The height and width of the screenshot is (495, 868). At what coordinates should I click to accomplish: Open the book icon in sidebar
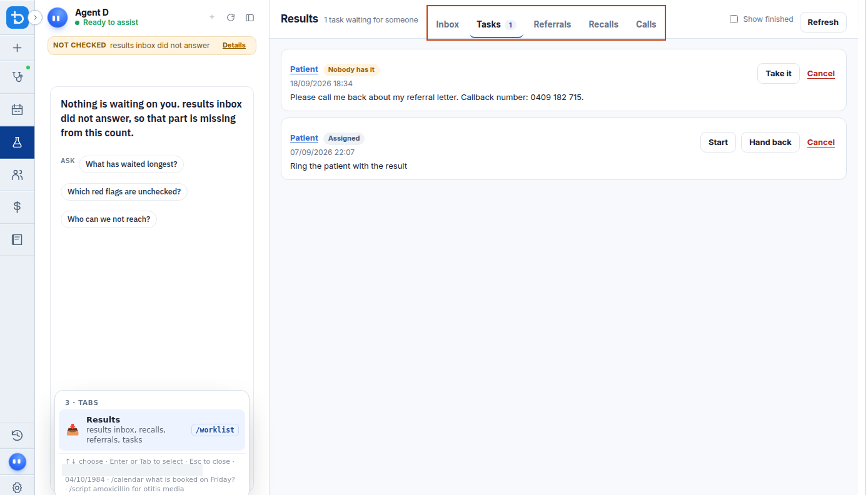(x=17, y=239)
